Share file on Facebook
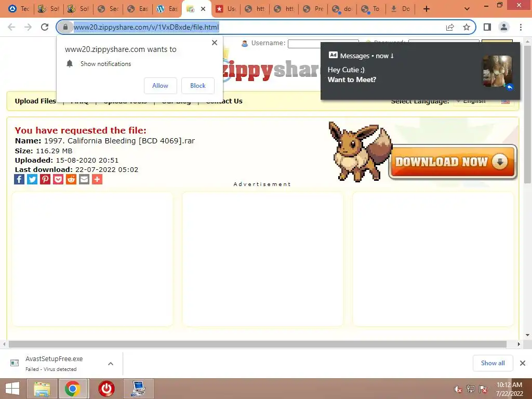Image resolution: width=532 pixels, height=399 pixels. (x=19, y=179)
